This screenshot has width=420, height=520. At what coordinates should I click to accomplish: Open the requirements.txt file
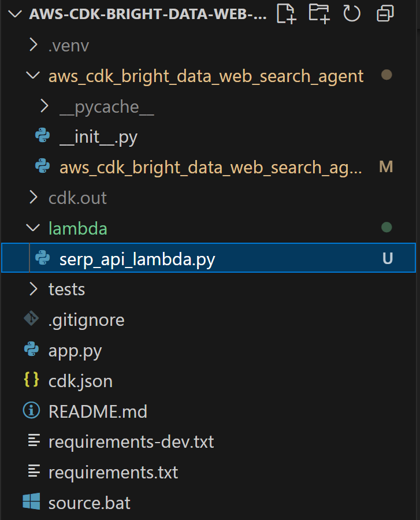[x=113, y=472]
